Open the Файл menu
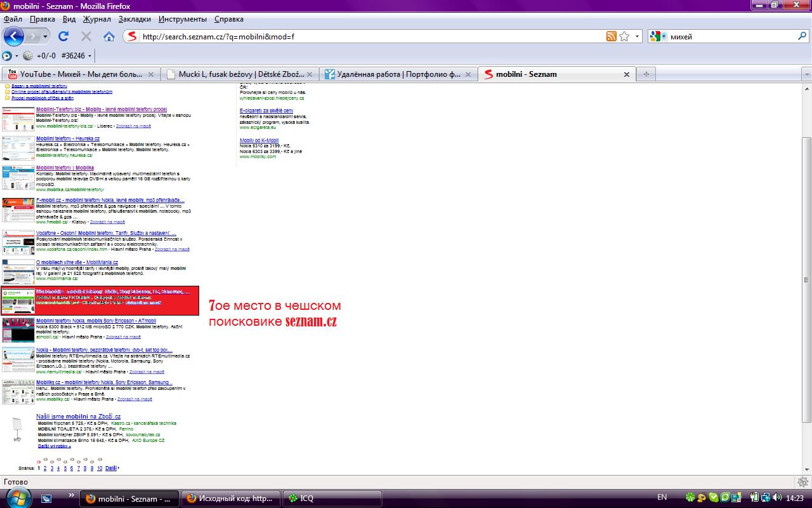 click(x=13, y=19)
